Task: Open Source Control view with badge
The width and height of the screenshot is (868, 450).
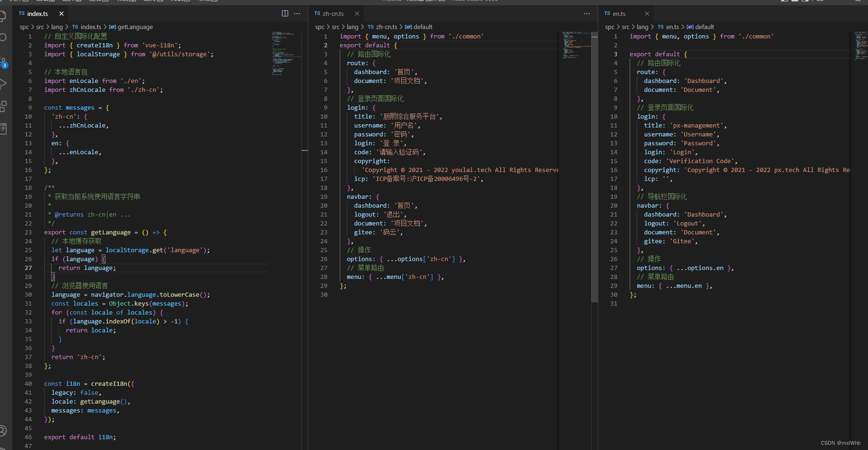Action: coord(3,62)
